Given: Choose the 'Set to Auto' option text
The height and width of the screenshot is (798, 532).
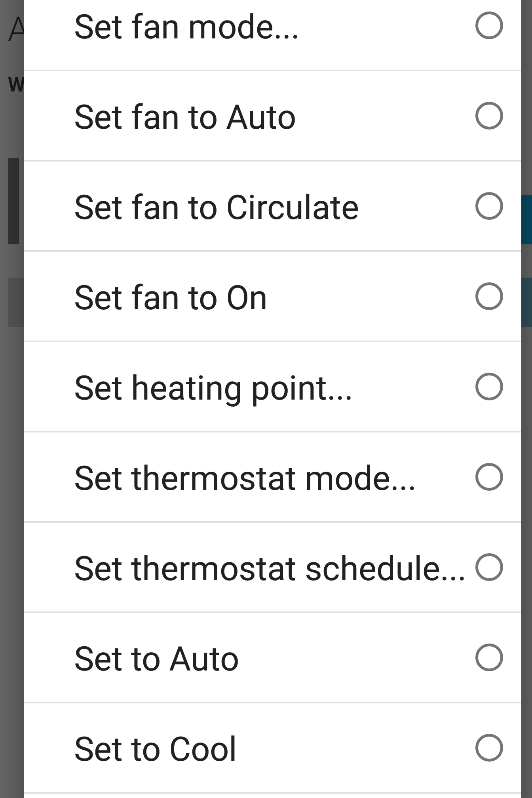Looking at the screenshot, I should [156, 659].
